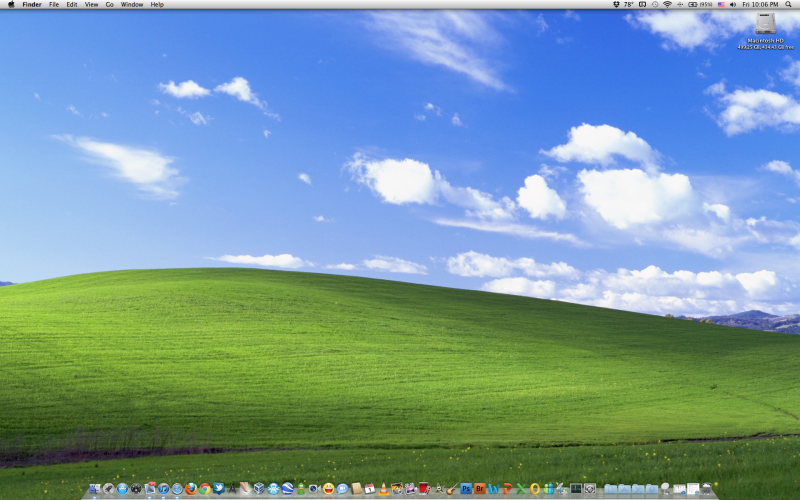Open the Apple menu

point(11,4)
